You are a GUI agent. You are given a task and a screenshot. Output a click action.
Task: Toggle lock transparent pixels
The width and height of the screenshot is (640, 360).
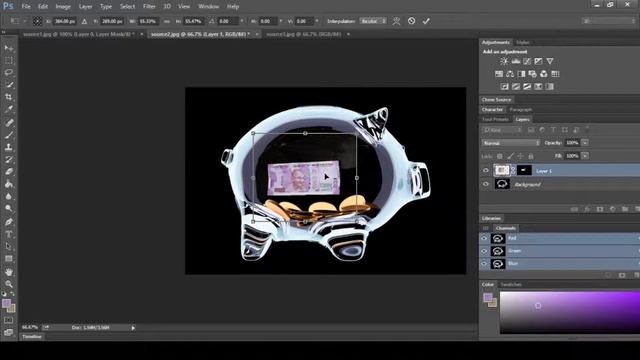click(500, 156)
